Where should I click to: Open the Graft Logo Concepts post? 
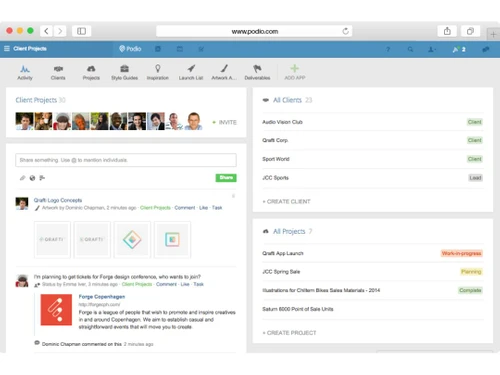[58, 200]
